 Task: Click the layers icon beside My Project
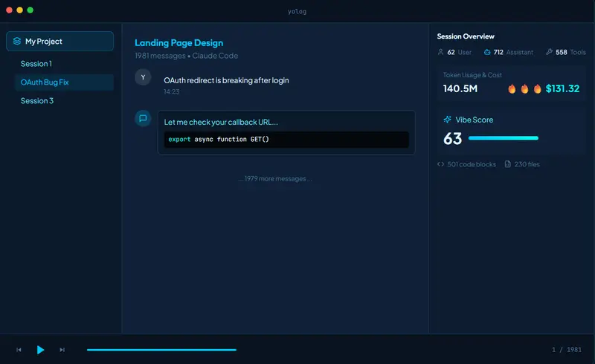coord(17,42)
